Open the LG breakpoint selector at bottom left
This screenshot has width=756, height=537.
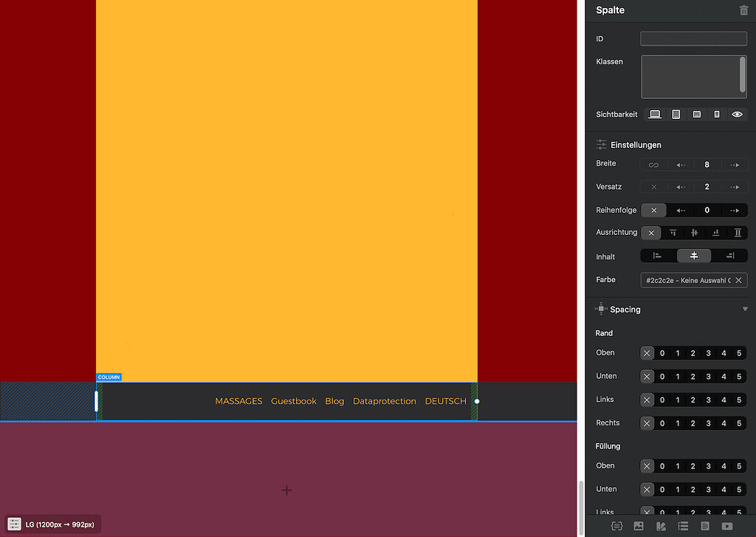pos(52,524)
